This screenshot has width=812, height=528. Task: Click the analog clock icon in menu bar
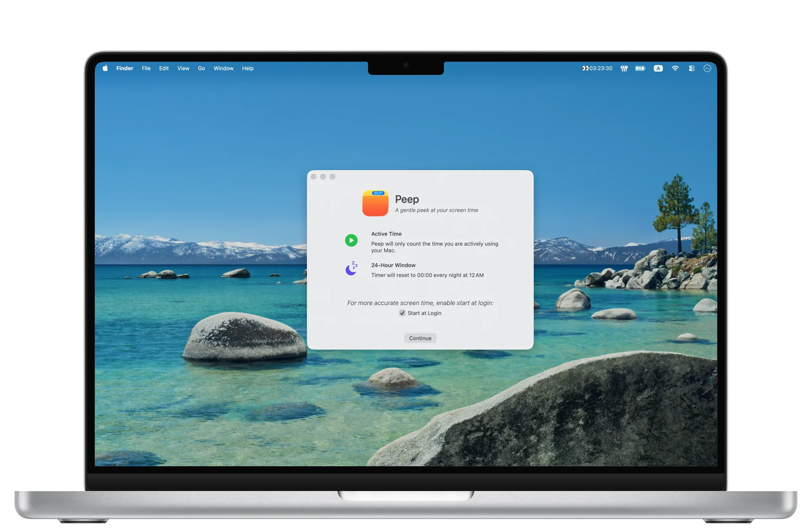[707, 69]
